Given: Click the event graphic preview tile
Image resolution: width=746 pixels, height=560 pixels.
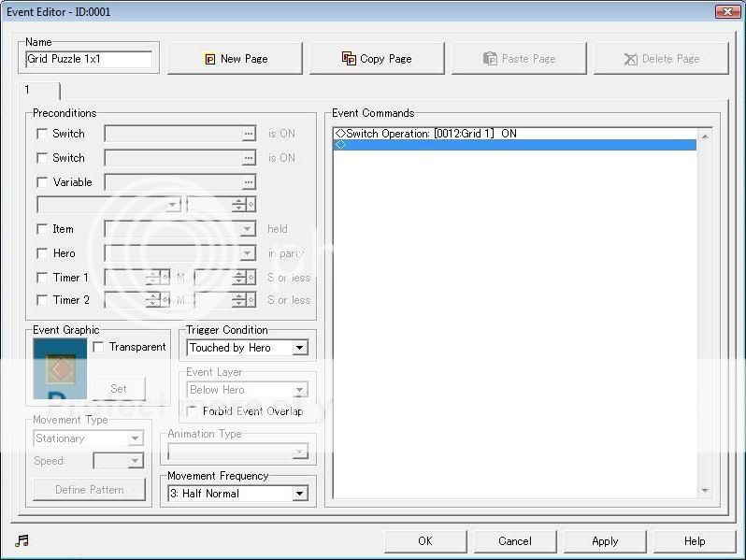Looking at the screenshot, I should click(60, 368).
